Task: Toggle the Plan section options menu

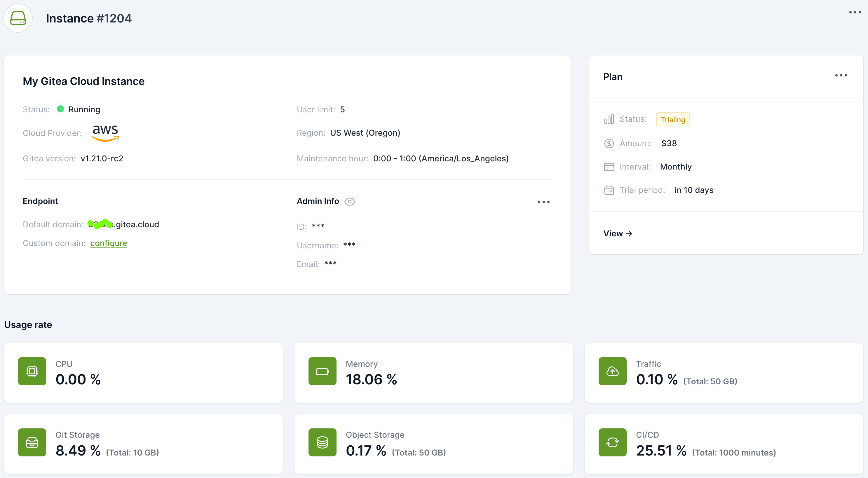Action: 841,75
